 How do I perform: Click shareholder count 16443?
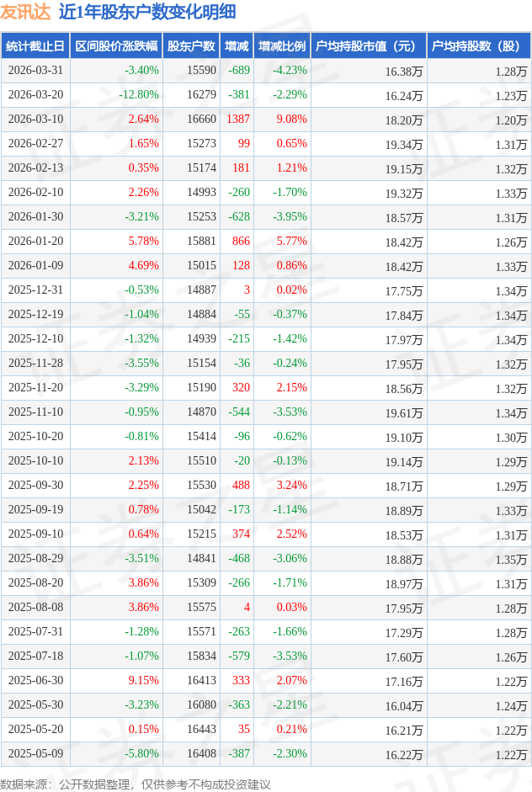click(201, 730)
